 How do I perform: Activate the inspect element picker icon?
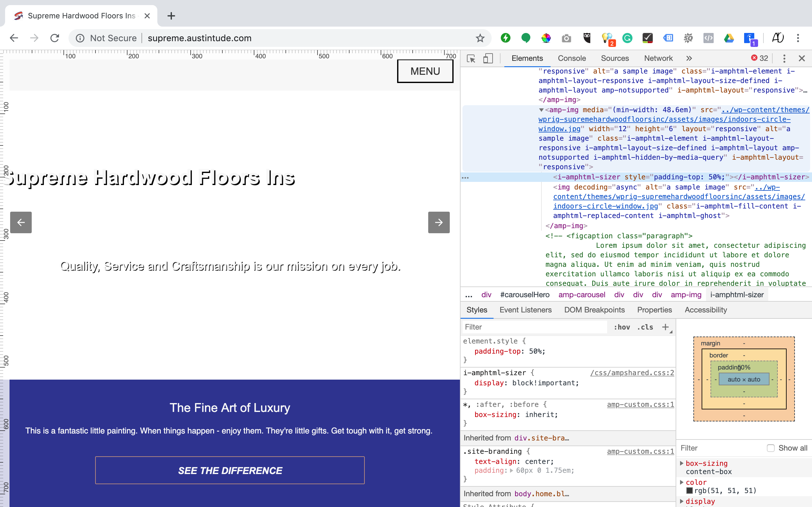point(471,58)
